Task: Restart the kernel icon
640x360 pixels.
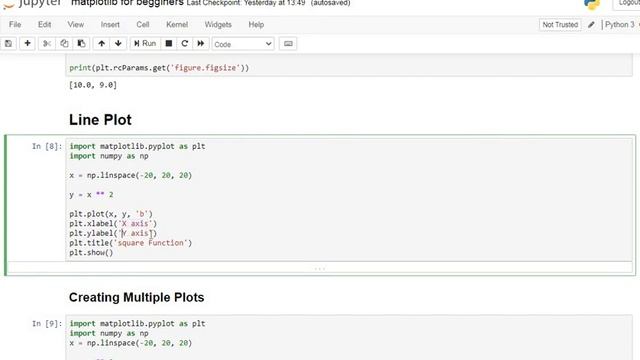Action: tap(184, 44)
